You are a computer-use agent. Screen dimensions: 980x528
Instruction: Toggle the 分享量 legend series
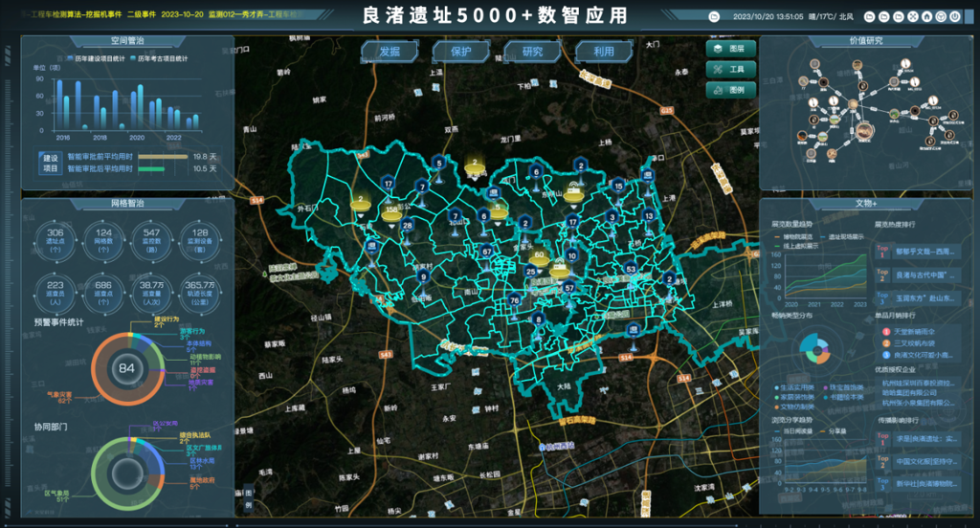pos(834,431)
